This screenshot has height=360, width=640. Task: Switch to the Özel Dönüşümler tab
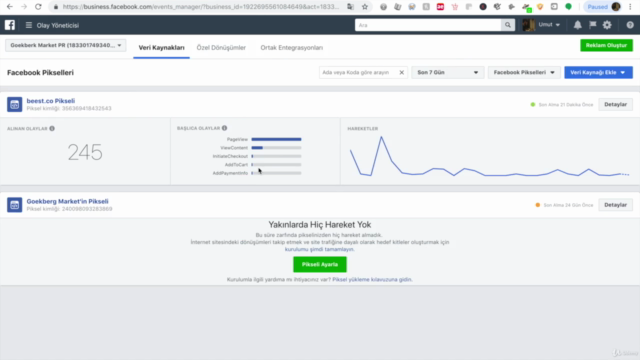coord(221,48)
